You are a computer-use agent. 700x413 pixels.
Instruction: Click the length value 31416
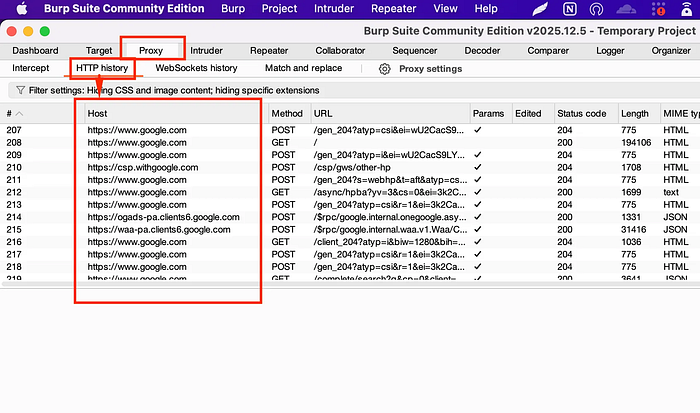point(633,229)
